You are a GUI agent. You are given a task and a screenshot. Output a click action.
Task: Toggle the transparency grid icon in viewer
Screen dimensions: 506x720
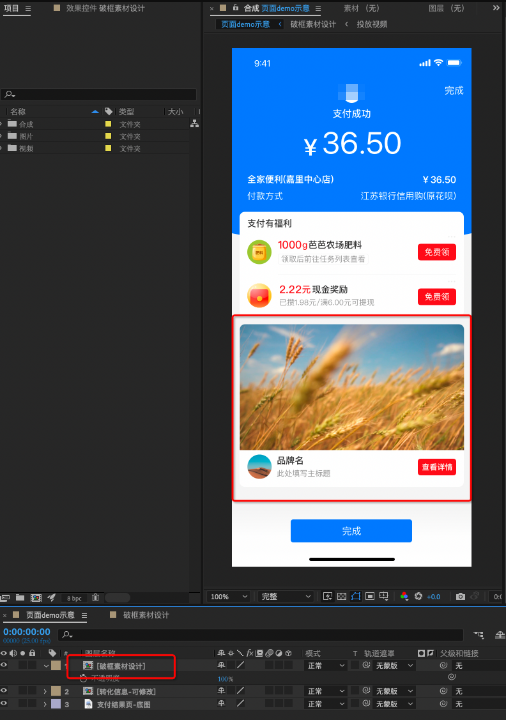342,596
